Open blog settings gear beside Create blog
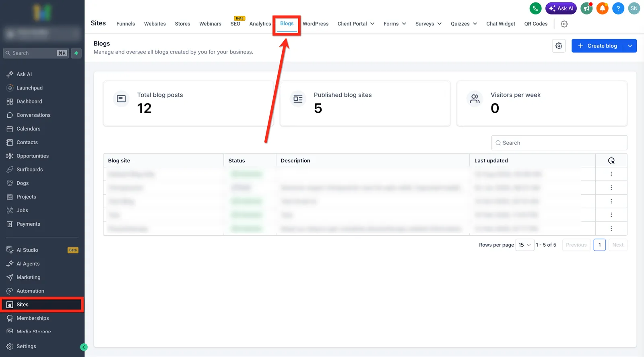The height and width of the screenshot is (357, 644). [x=559, y=46]
